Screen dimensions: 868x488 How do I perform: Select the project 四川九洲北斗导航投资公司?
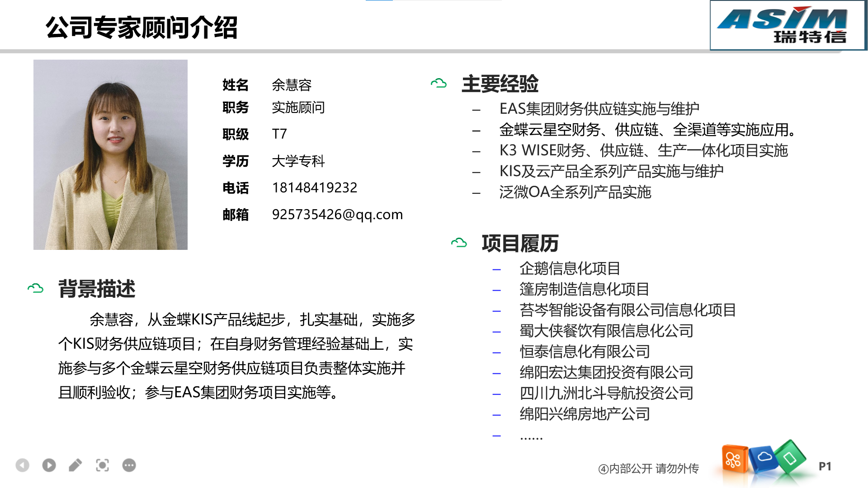tap(606, 393)
